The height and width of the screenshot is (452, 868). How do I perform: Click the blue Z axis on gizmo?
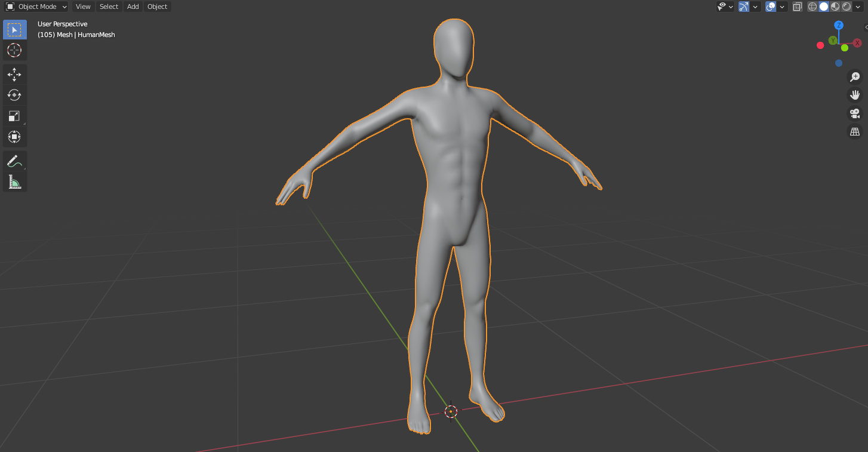(x=839, y=25)
